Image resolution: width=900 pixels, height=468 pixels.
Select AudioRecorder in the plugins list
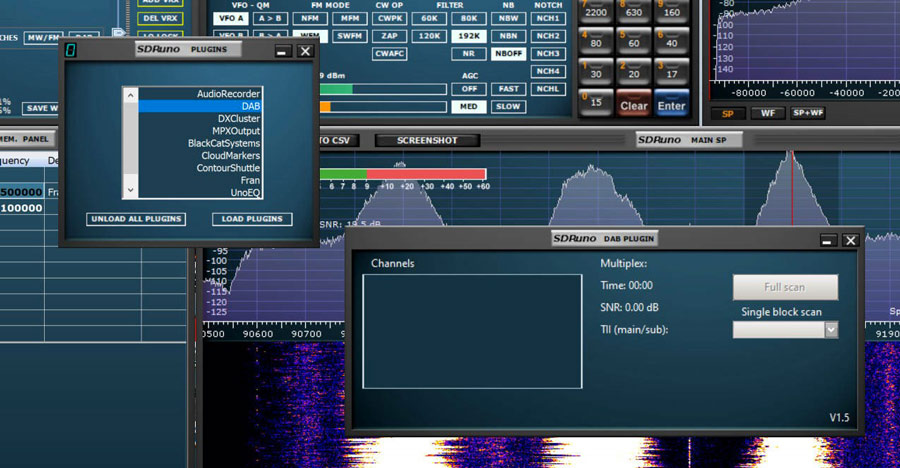pyautogui.click(x=199, y=94)
